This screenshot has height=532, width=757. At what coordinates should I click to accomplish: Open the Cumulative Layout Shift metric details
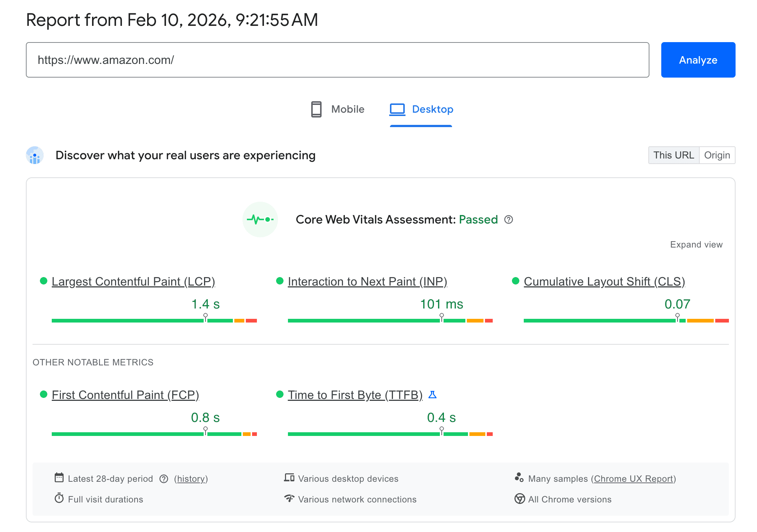pyautogui.click(x=604, y=281)
